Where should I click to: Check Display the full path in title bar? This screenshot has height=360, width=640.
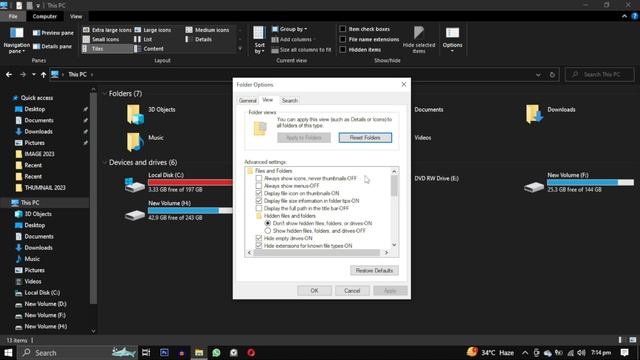259,208
